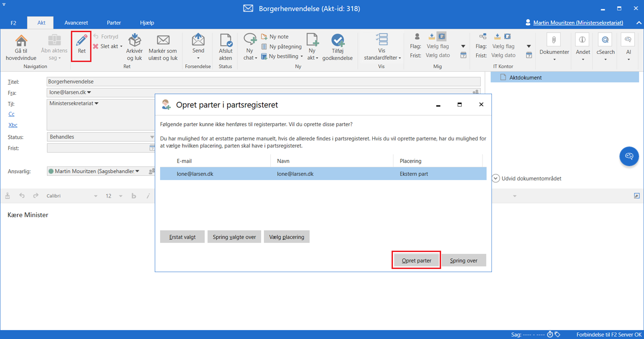
Task: Expand Udvid dokumentområdet
Action: (527, 178)
